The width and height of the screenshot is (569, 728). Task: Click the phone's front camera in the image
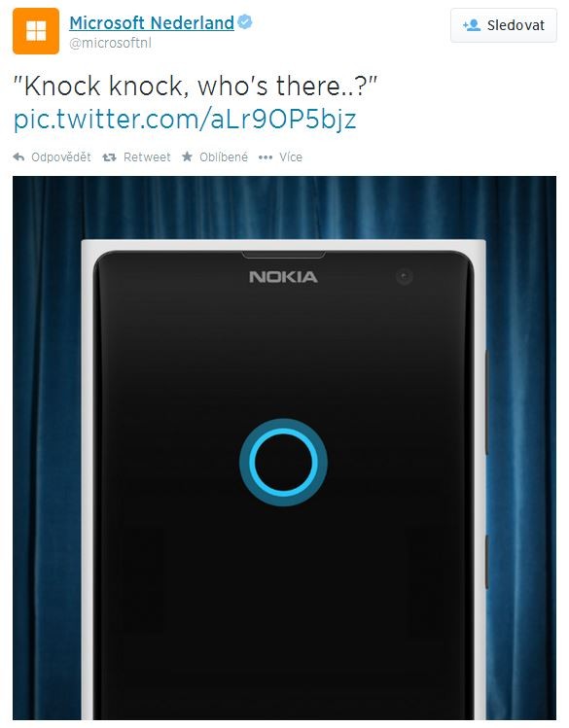pos(405,277)
